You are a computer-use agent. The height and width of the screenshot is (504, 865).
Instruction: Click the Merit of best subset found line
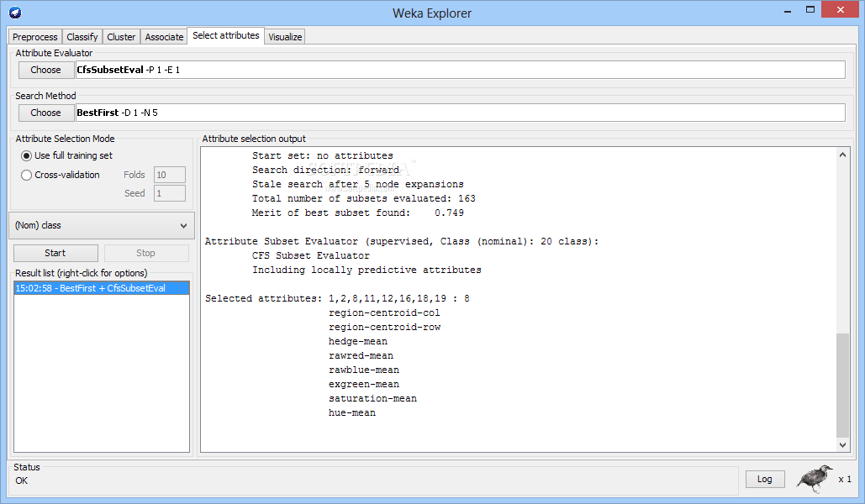357,213
